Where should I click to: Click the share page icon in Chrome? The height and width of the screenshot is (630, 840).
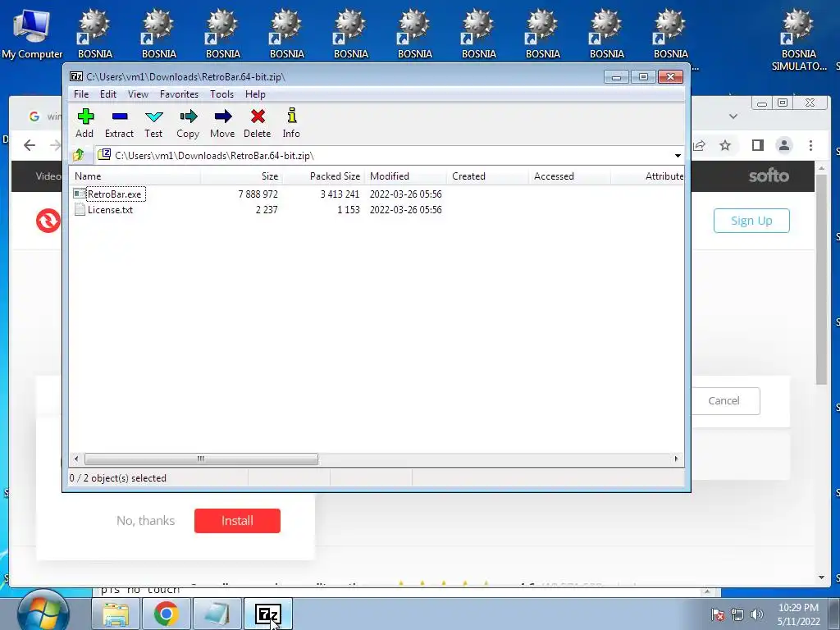[x=699, y=145]
